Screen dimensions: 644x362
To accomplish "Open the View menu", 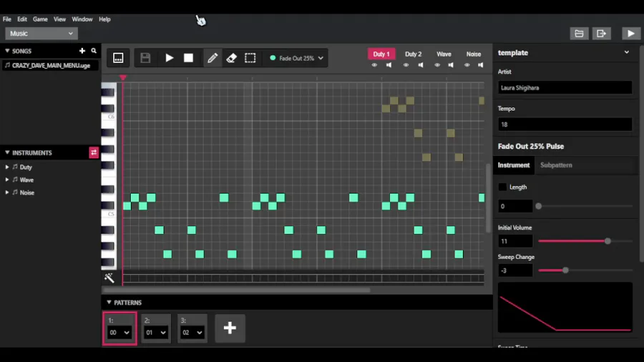I will 59,19.
